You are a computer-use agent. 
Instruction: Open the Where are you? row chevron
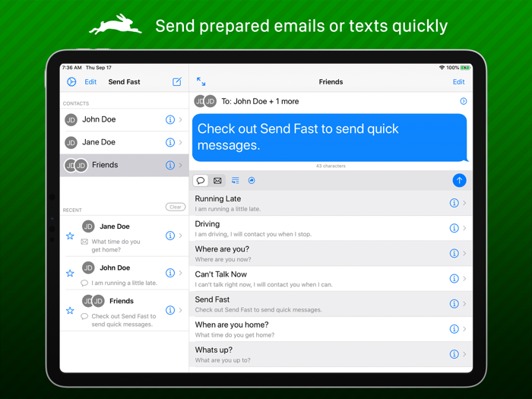tap(464, 253)
